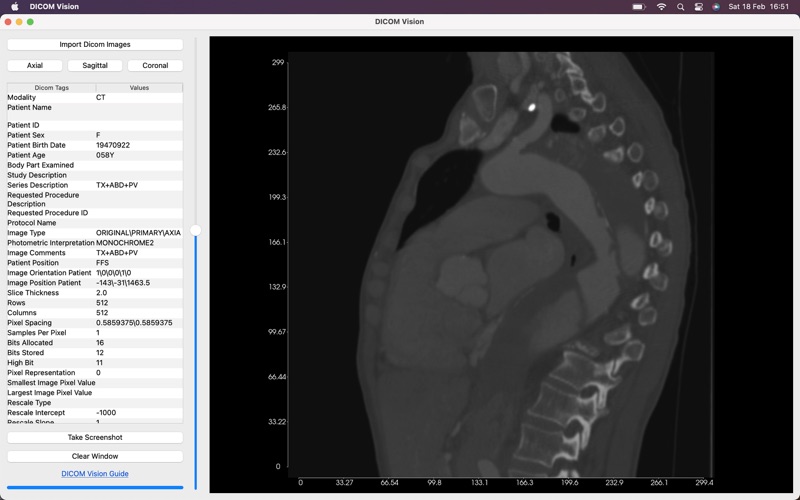
Task: Select Pixel Representation row
Action: (x=95, y=372)
